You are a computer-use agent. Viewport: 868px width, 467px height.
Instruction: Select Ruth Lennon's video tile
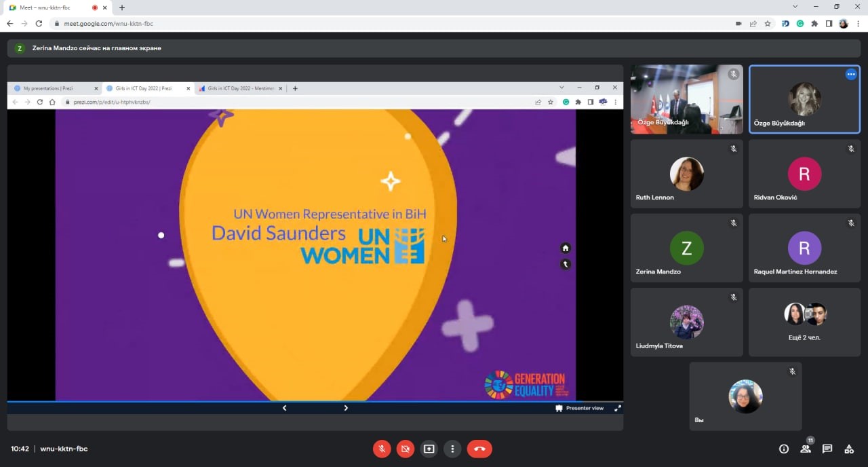tap(686, 174)
